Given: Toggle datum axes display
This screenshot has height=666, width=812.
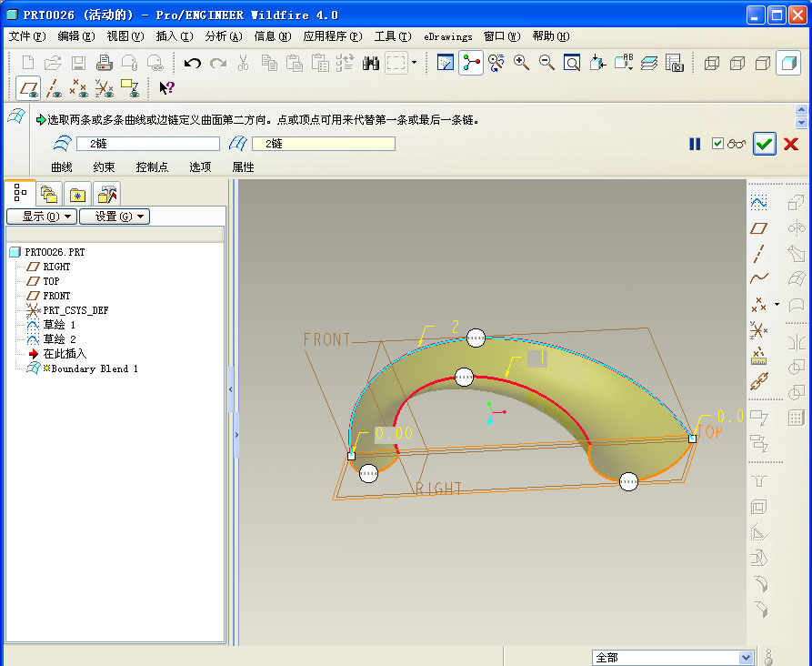Looking at the screenshot, I should (54, 88).
